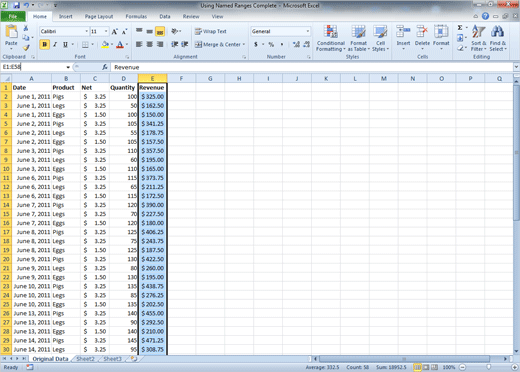This screenshot has height=372, width=520.
Task: Click the Format Painter brush icon
Action: (x=26, y=48)
